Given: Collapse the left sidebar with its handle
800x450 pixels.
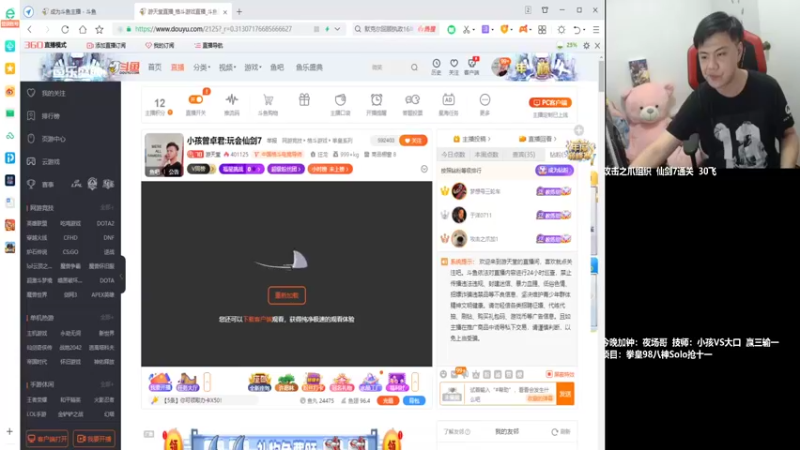Looking at the screenshot, I should pos(122,277).
